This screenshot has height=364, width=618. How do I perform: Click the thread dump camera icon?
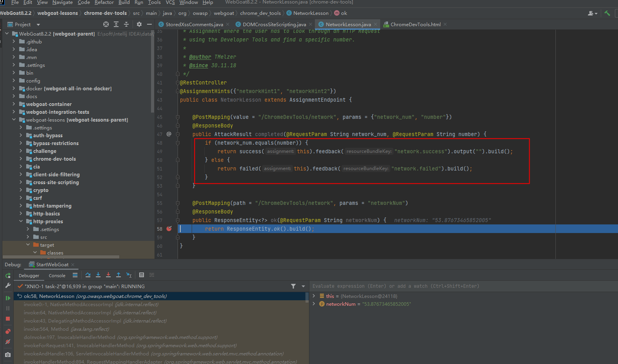point(8,355)
